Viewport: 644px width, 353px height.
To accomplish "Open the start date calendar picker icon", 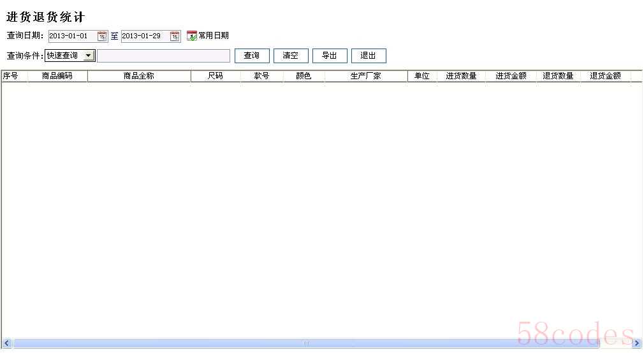I will (x=102, y=36).
